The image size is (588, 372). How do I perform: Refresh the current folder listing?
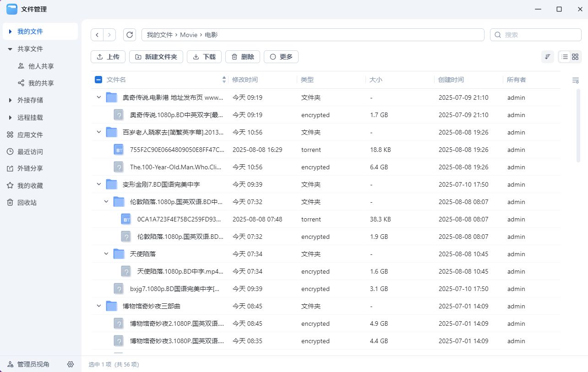tap(130, 35)
